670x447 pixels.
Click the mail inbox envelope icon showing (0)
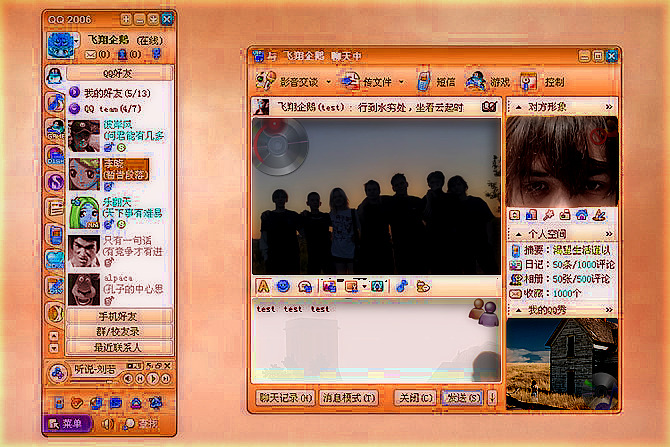coord(90,55)
